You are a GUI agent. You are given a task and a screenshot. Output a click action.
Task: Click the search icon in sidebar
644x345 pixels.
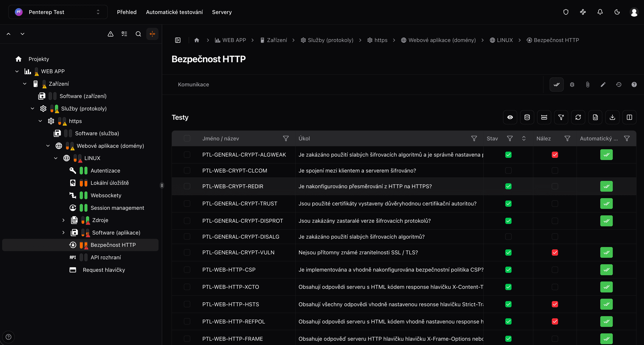coord(138,34)
